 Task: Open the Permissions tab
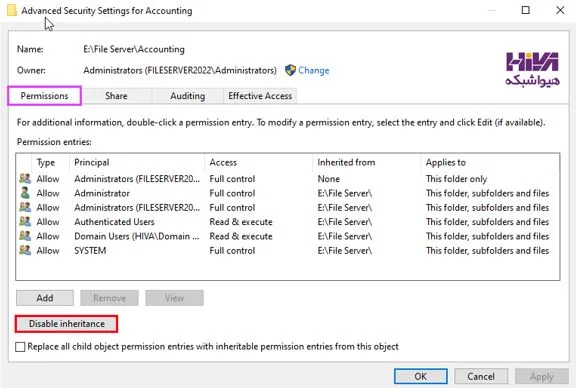pos(44,96)
